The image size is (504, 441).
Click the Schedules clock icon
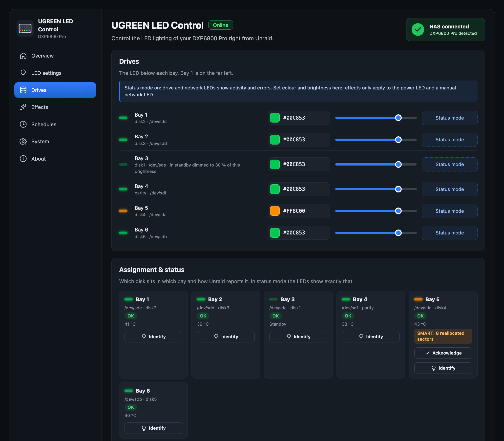point(23,124)
